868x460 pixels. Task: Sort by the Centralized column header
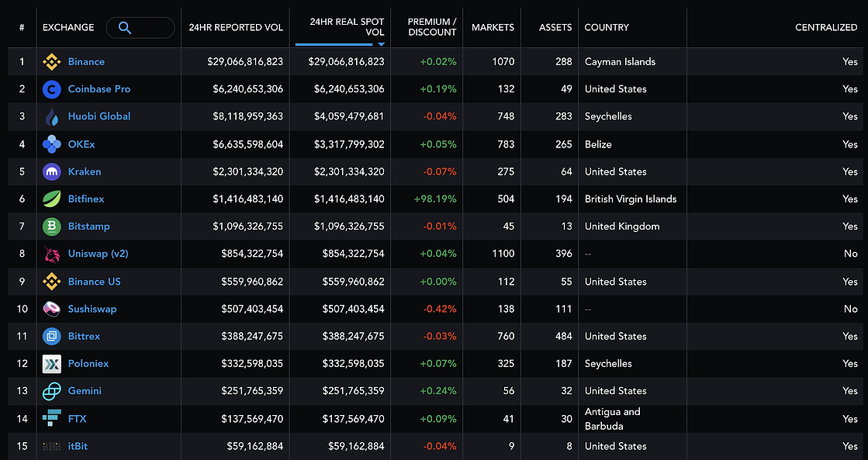click(826, 27)
